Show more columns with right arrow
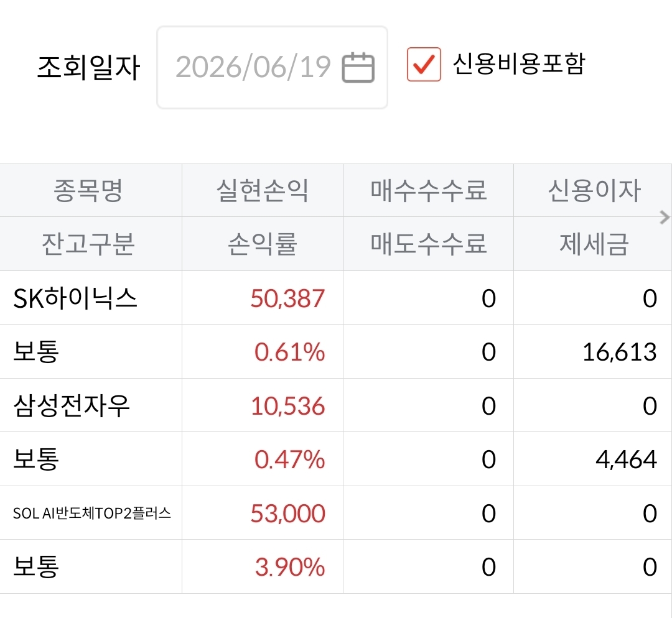Image resolution: width=672 pixels, height=618 pixels. coord(665,218)
